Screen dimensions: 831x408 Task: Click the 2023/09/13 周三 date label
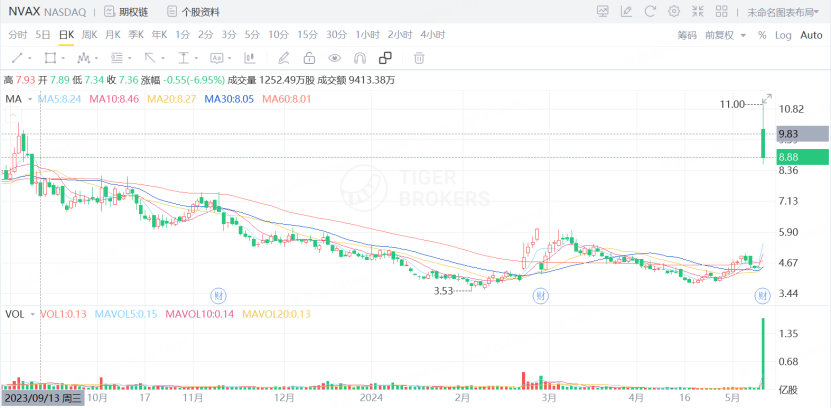point(41,398)
